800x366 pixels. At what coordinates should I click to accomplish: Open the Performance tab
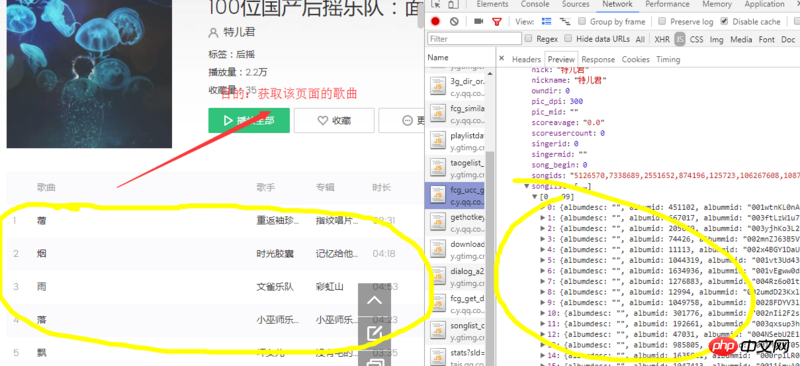click(668, 4)
